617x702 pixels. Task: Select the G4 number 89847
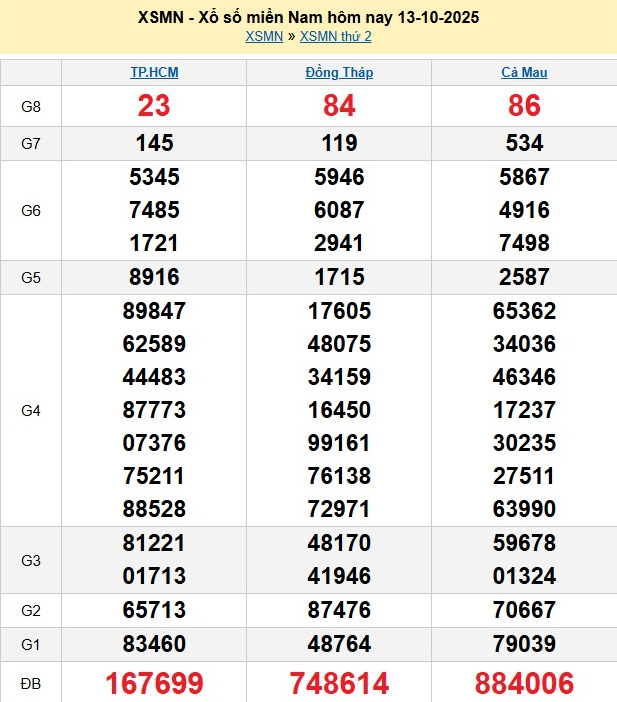154,311
